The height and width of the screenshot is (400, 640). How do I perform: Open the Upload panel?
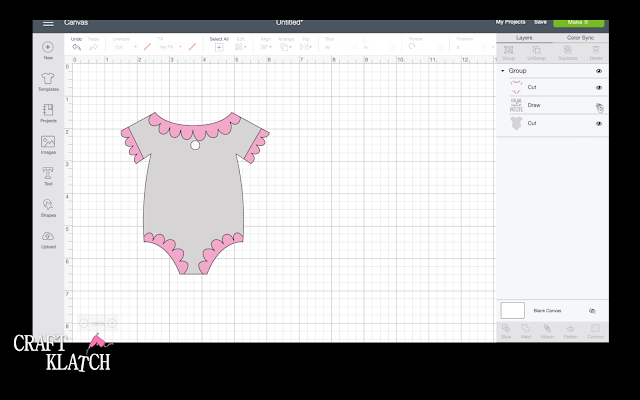[48, 240]
